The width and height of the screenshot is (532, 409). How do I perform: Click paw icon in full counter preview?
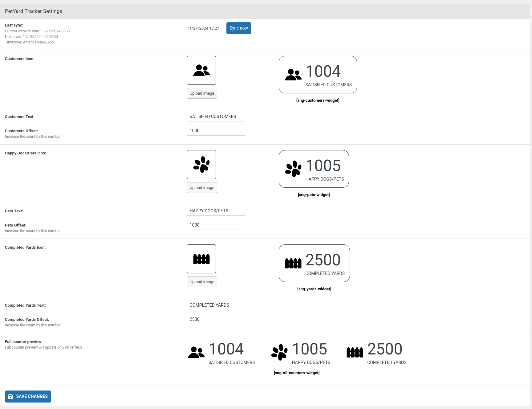click(279, 352)
